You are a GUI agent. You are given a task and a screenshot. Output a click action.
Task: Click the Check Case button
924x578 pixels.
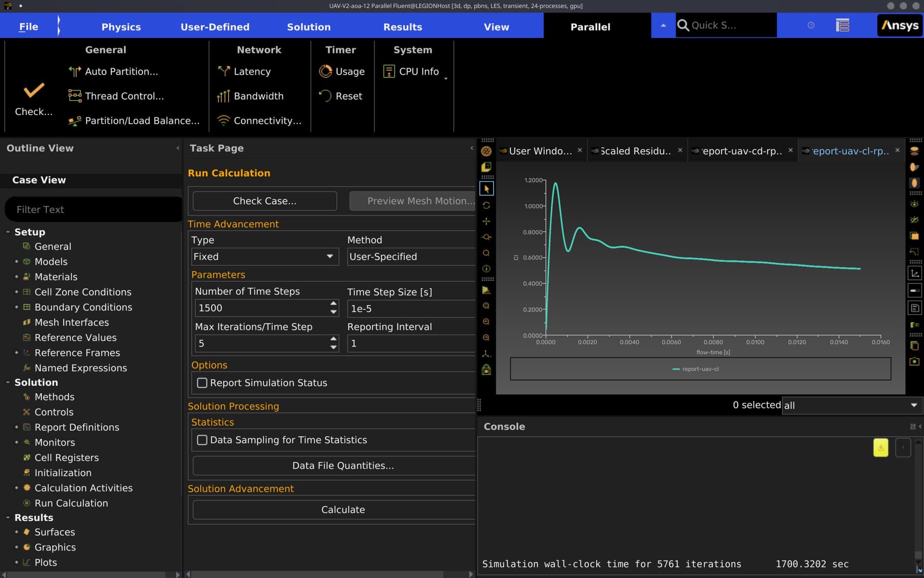point(264,201)
